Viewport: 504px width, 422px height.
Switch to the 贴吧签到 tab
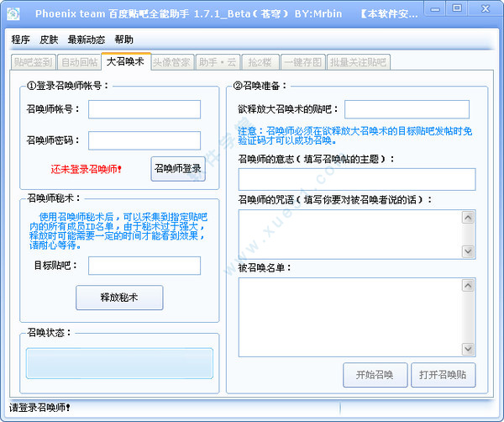(x=34, y=62)
